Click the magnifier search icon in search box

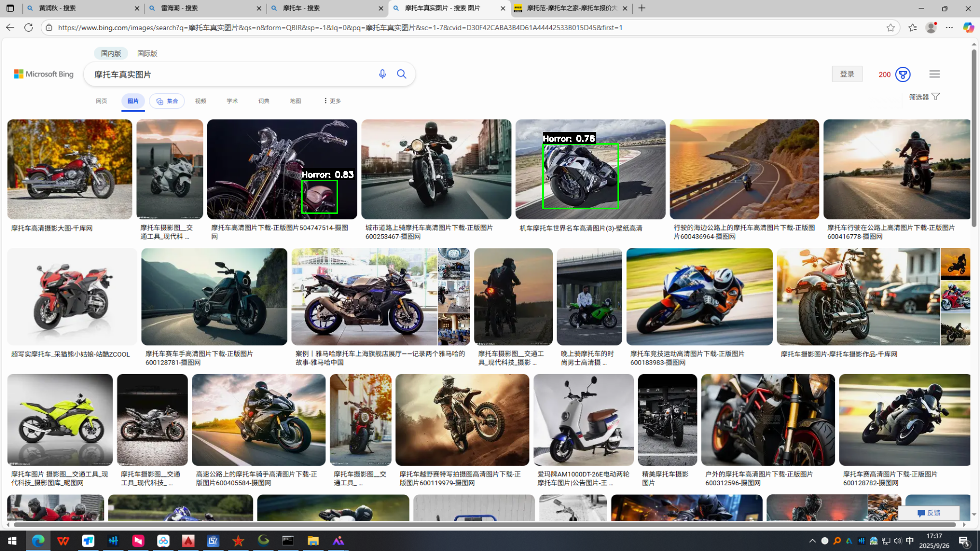coord(402,74)
